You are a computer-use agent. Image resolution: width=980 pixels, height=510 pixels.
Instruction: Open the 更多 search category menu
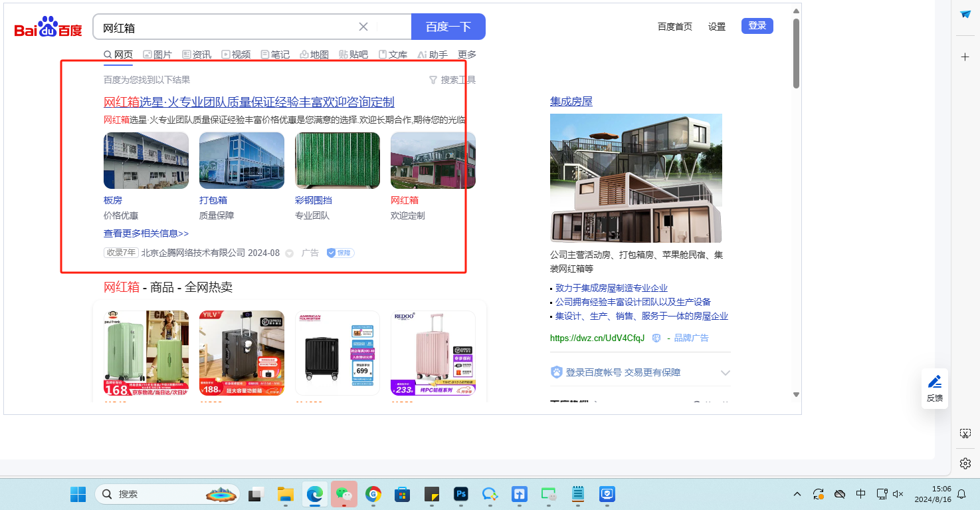click(x=467, y=55)
